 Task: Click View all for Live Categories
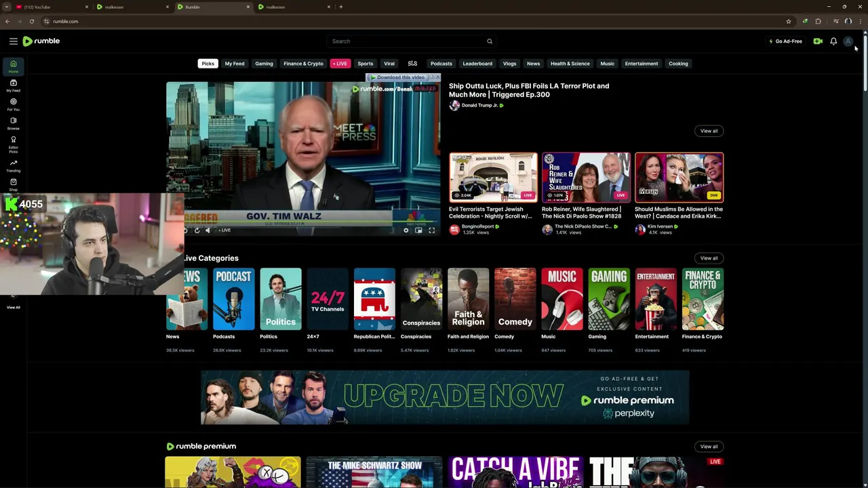[x=709, y=258]
